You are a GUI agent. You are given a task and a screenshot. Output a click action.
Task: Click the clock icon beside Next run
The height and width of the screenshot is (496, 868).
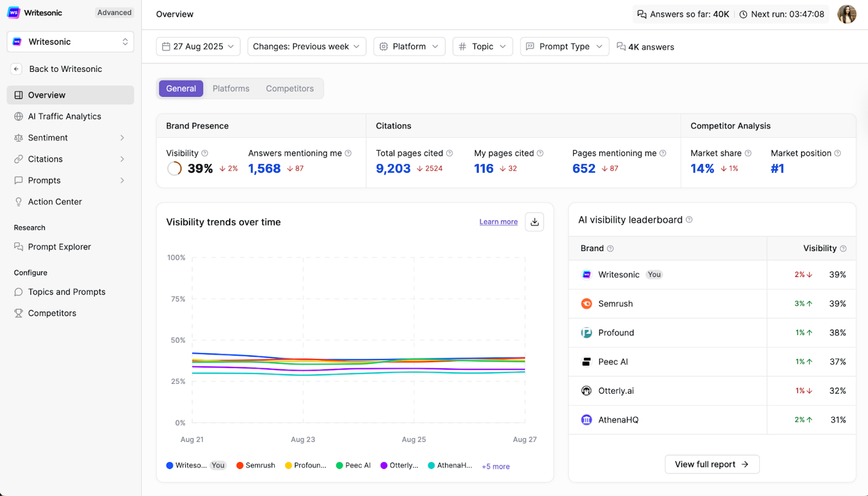[743, 14]
